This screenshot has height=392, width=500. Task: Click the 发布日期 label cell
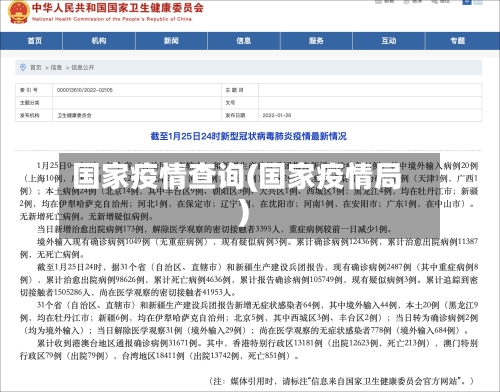240,115
